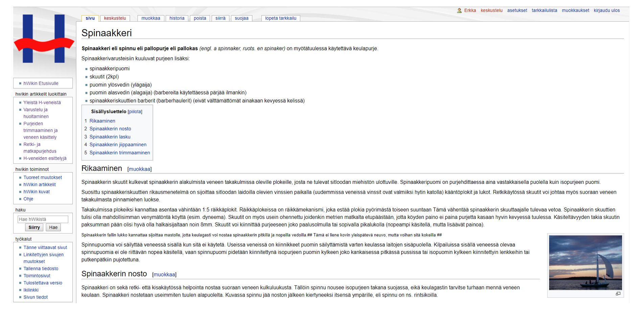Click the user icon next to Erkka
The image size is (644, 310).
459,10
